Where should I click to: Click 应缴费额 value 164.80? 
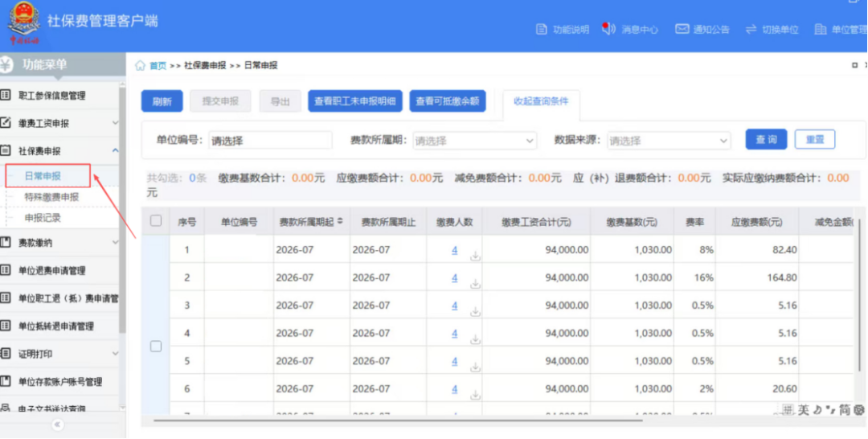click(782, 278)
